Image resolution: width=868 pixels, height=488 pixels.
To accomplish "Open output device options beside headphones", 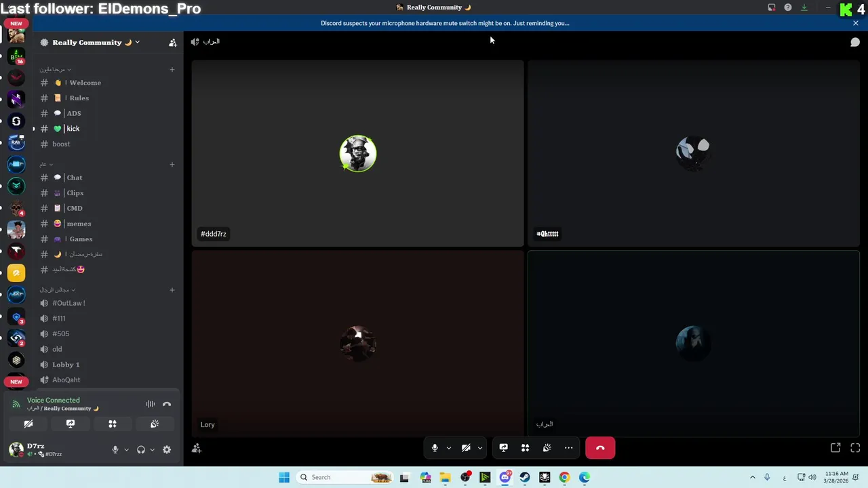I will coord(152,450).
